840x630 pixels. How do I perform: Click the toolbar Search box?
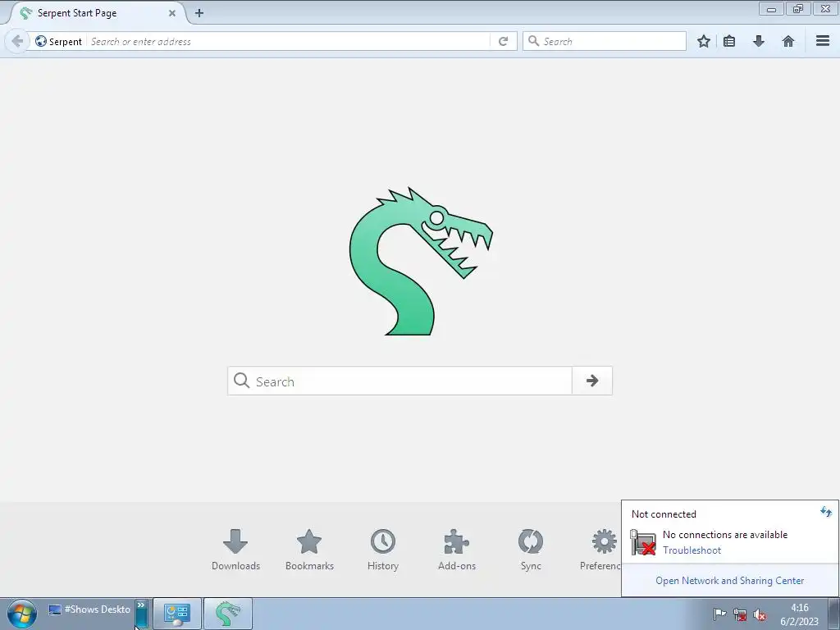(605, 41)
